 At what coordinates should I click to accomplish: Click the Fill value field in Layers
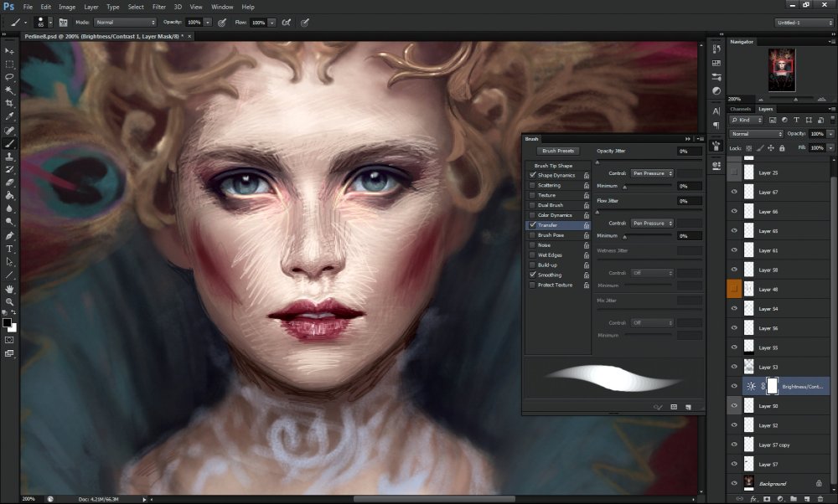pos(816,148)
